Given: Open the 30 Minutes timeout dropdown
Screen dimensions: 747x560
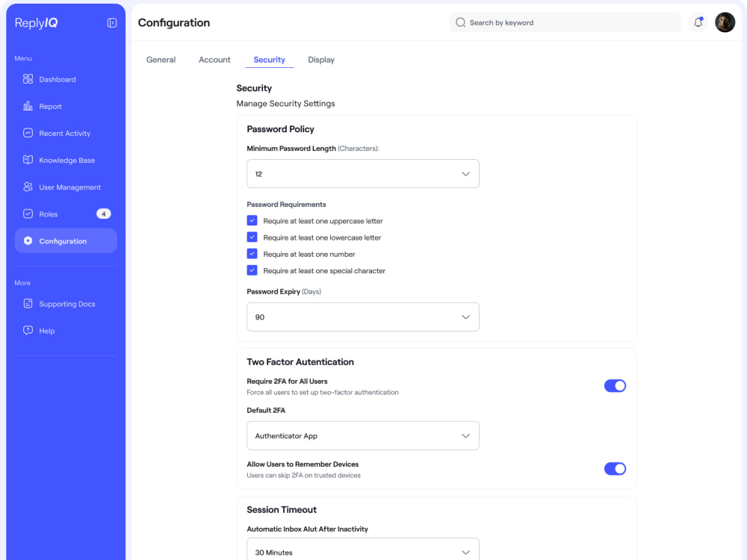Looking at the screenshot, I should pos(362,550).
